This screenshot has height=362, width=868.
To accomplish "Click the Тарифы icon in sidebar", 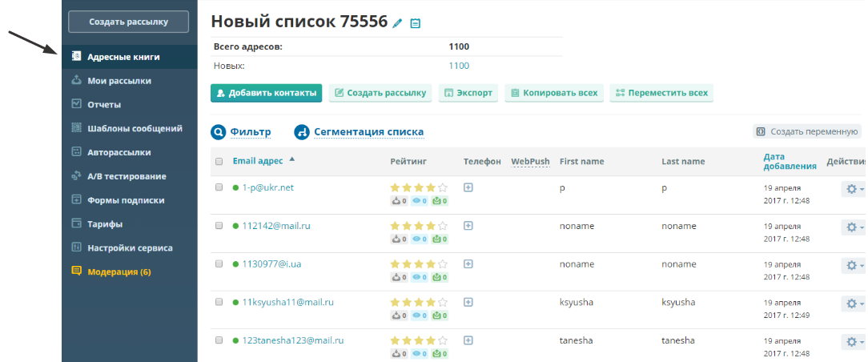I will 76,223.
